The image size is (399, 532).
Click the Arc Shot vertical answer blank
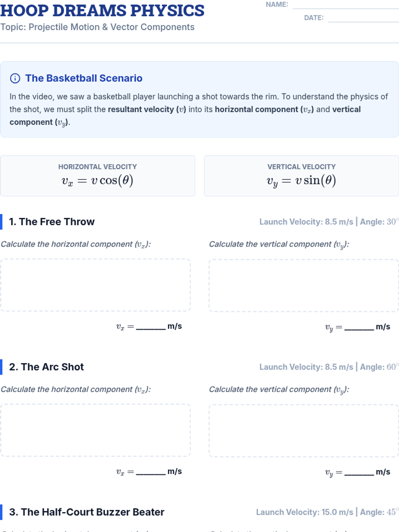pos(359,472)
